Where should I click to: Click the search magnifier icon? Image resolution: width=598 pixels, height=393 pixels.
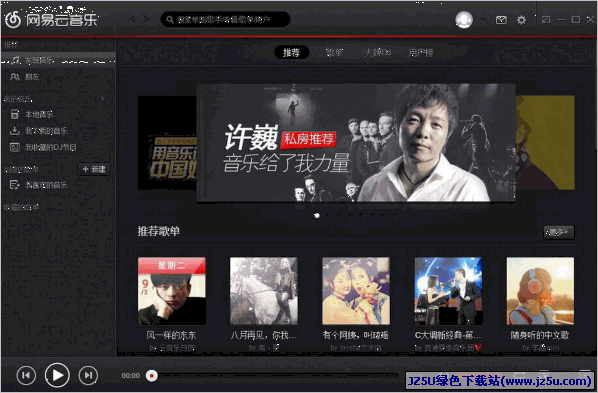point(170,19)
